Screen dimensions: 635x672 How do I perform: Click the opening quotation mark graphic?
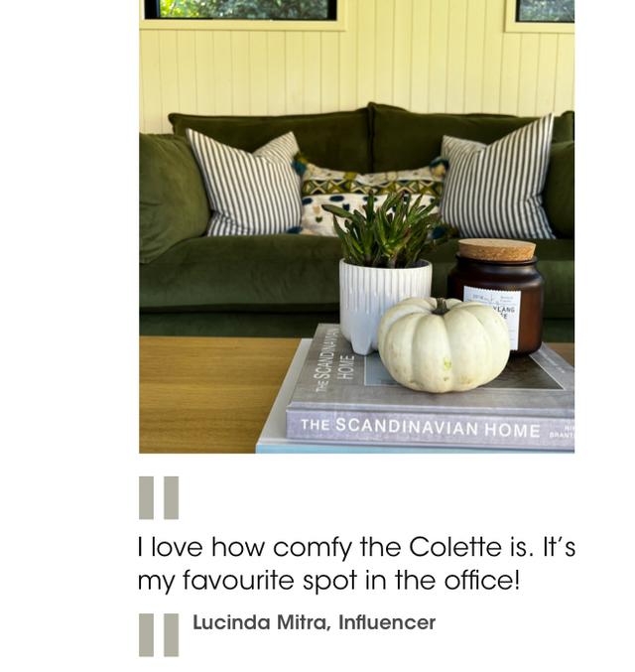[x=159, y=498]
